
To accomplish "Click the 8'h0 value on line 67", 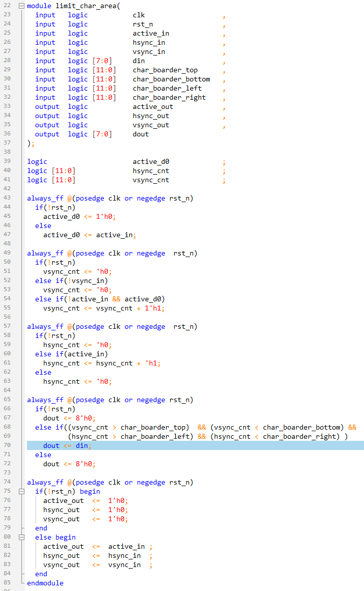I will click(x=85, y=418).
